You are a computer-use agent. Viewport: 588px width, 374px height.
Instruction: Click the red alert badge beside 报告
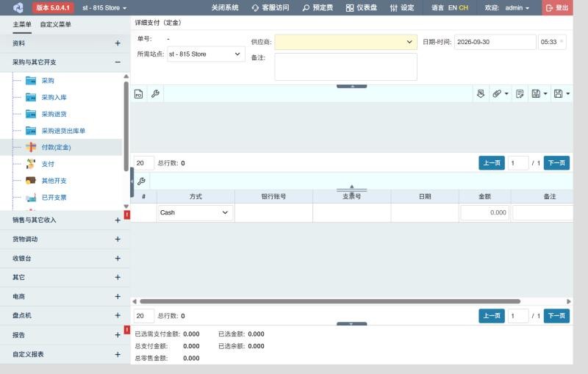click(127, 330)
